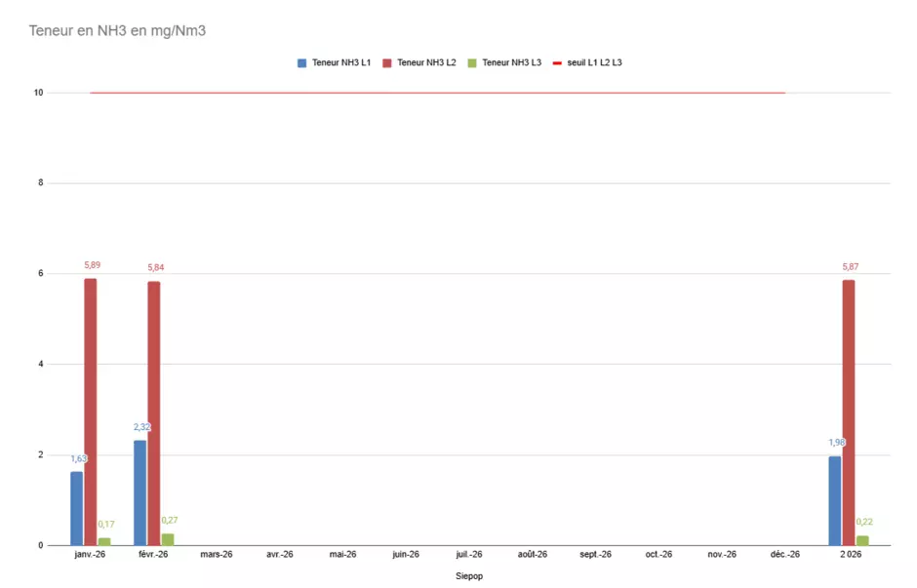Click the 5,84 data label above févr.-26
The height and width of the screenshot is (588, 917).
(x=156, y=268)
